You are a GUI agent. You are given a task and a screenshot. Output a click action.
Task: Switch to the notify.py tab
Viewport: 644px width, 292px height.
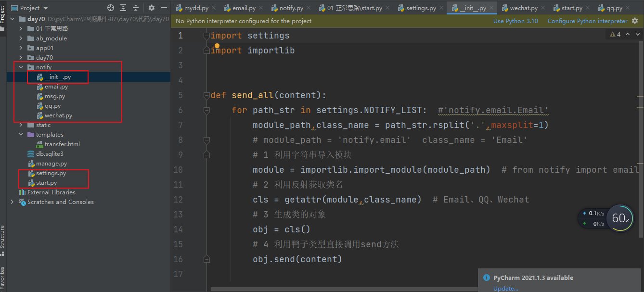(x=291, y=8)
